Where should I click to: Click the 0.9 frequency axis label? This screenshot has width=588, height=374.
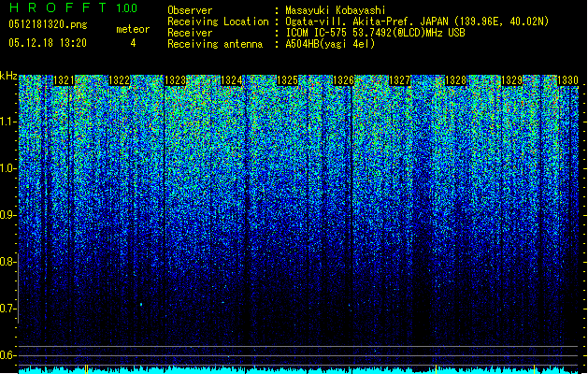(7, 215)
